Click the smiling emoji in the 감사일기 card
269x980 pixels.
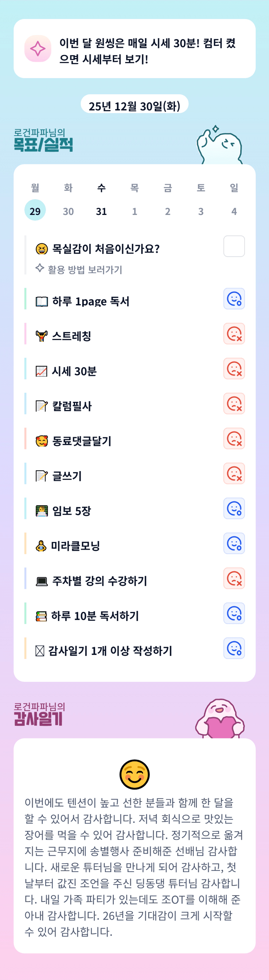[x=134, y=774]
